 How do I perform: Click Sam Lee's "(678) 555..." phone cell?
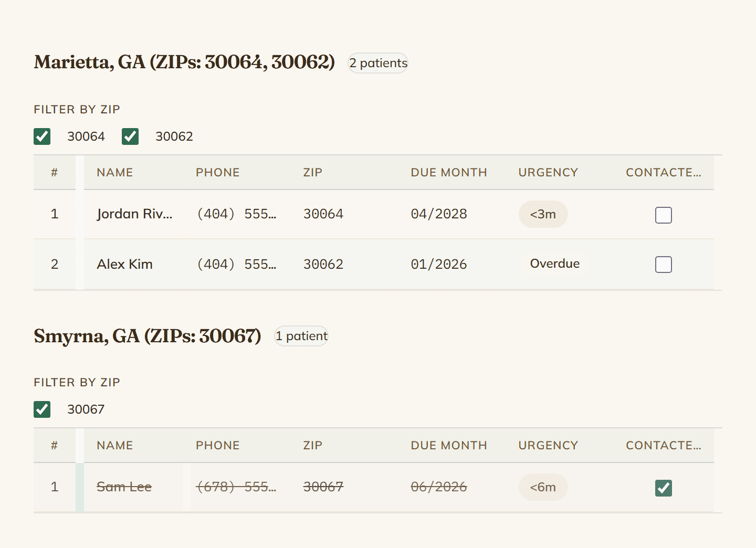pos(237,487)
